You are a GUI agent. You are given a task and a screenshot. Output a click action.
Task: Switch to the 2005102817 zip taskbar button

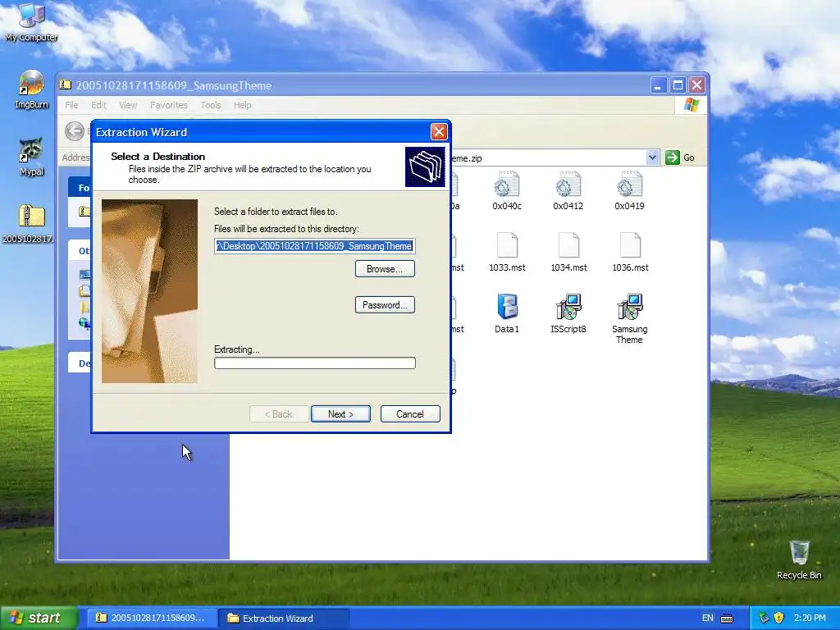[x=152, y=619]
